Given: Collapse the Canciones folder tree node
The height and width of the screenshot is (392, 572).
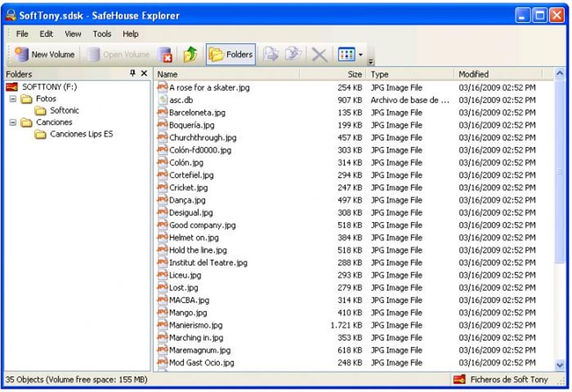Looking at the screenshot, I should point(13,122).
